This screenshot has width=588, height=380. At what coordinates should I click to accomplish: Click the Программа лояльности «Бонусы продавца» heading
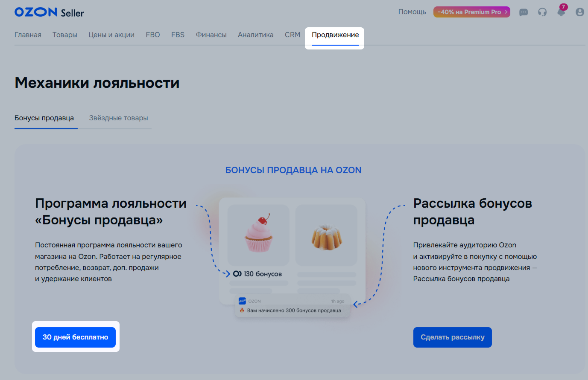point(111,212)
